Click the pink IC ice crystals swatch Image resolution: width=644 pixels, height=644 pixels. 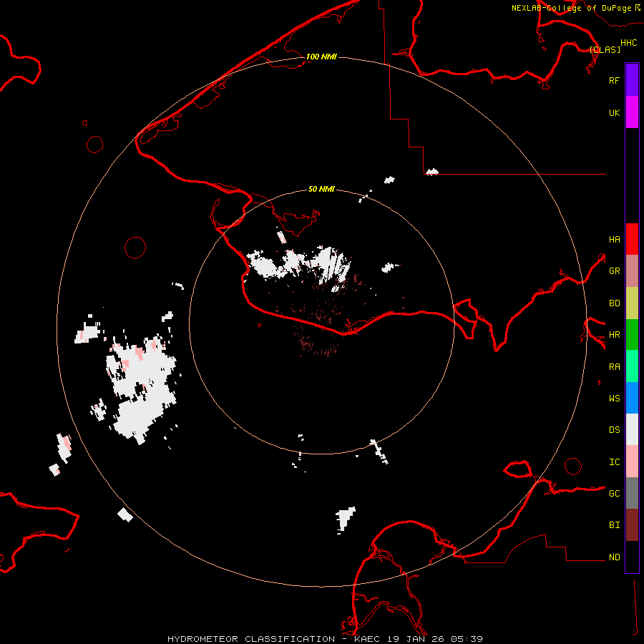pos(632,462)
